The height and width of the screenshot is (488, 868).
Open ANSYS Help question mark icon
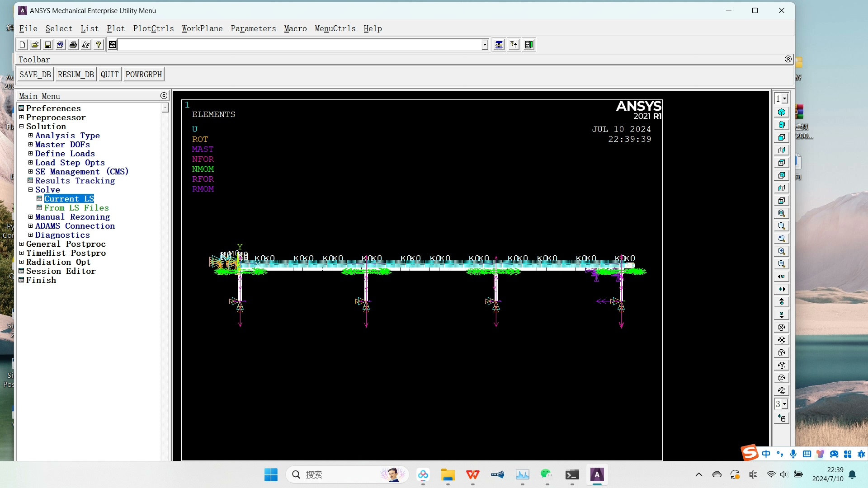tap(98, 45)
